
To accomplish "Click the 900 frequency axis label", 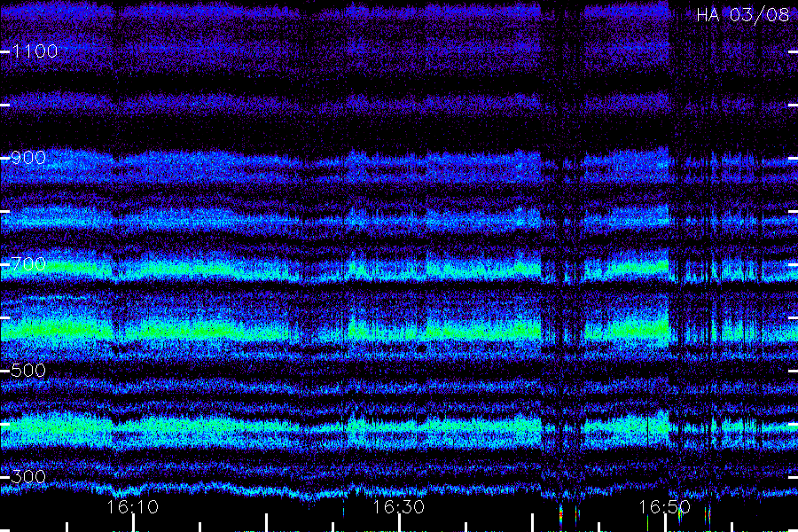I will [x=28, y=157].
